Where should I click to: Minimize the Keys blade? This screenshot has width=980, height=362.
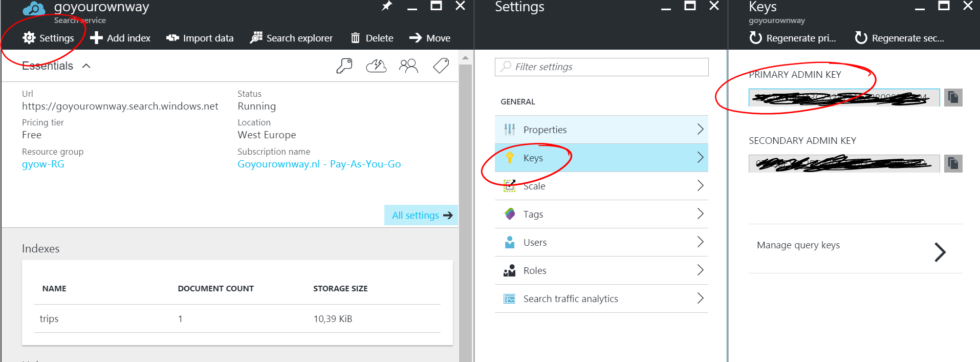[x=920, y=8]
